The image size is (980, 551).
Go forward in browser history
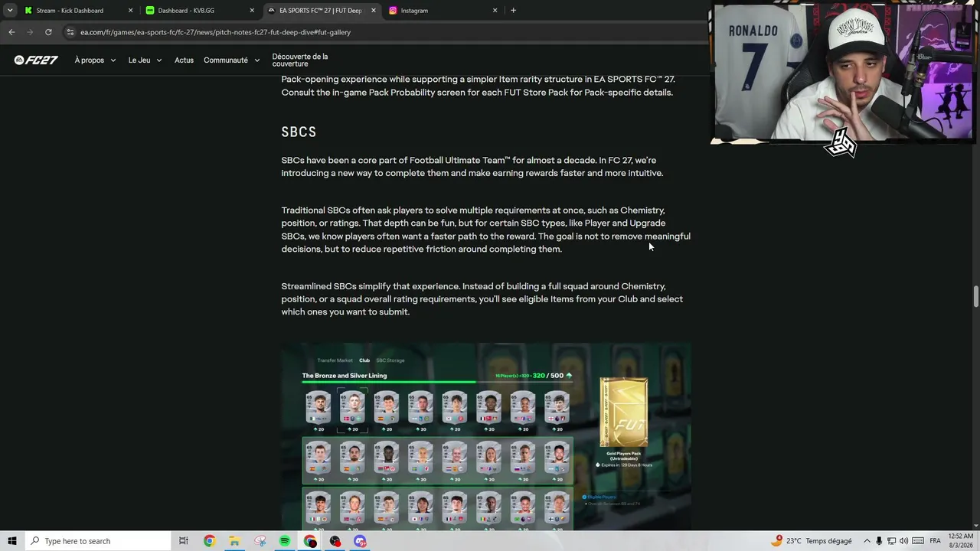(30, 32)
